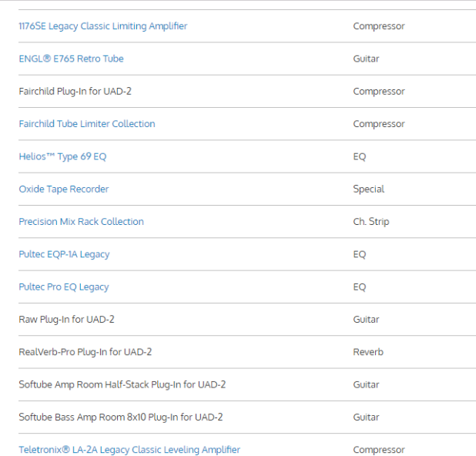Click Softube Bass Amp Room 8x10 Plug-In text
The image size is (476, 456).
(120, 417)
